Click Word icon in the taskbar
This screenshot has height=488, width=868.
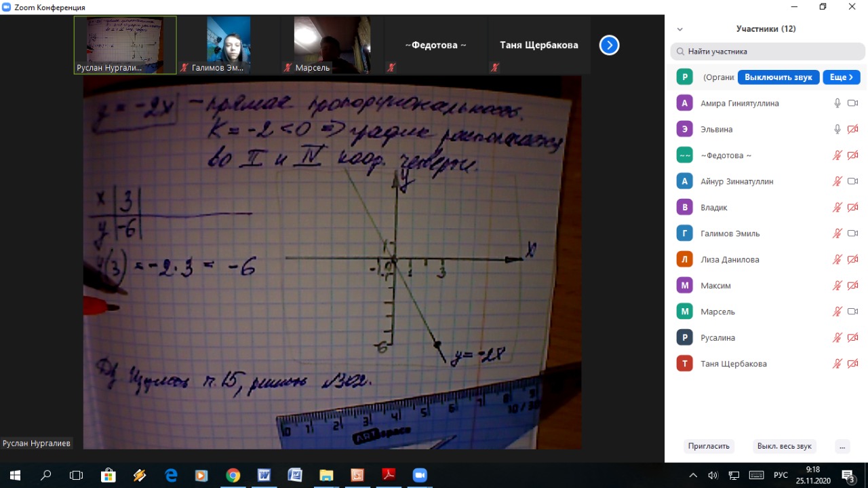pyautogui.click(x=264, y=475)
